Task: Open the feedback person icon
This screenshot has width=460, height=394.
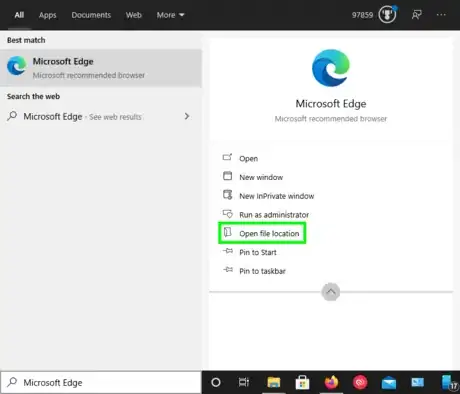Action: 417,15
